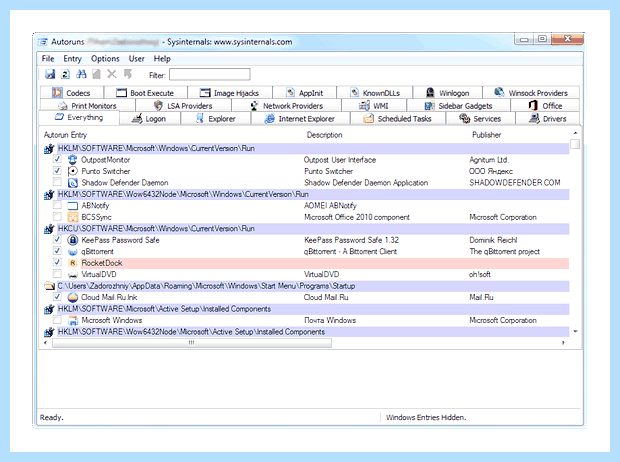Click the Description column header
The width and height of the screenshot is (620, 462).
click(x=324, y=135)
